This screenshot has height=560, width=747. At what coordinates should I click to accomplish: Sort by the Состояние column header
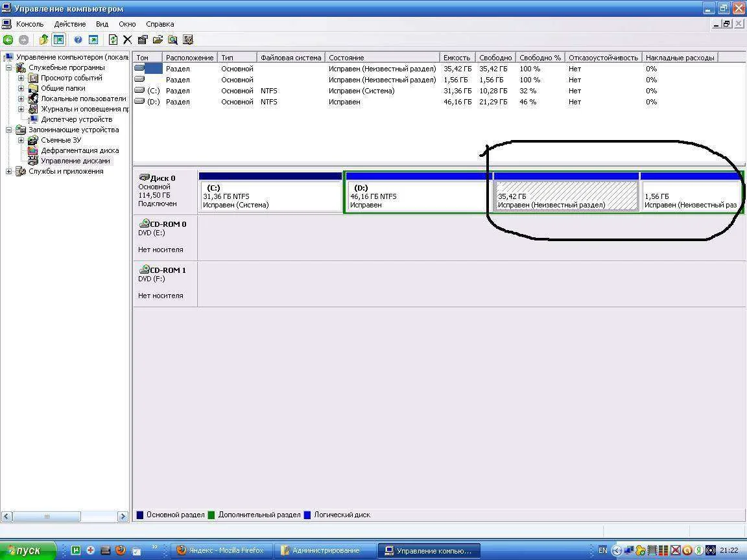pos(382,58)
